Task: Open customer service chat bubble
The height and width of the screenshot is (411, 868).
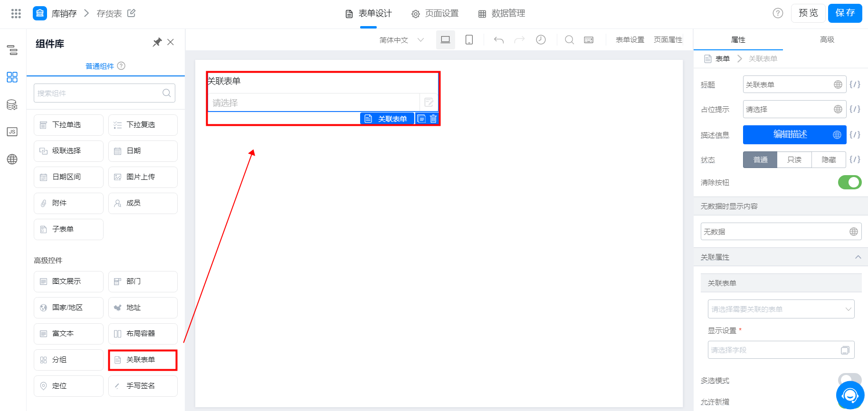Action: (x=850, y=395)
